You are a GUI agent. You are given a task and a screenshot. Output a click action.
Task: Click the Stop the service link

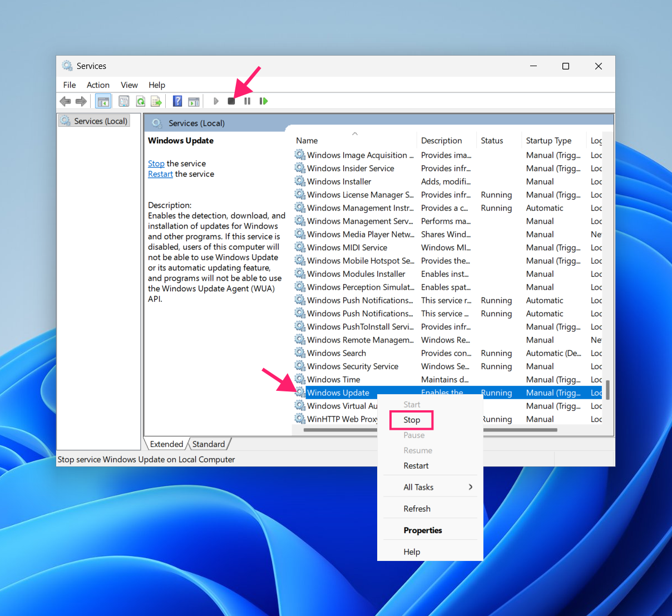tap(156, 163)
